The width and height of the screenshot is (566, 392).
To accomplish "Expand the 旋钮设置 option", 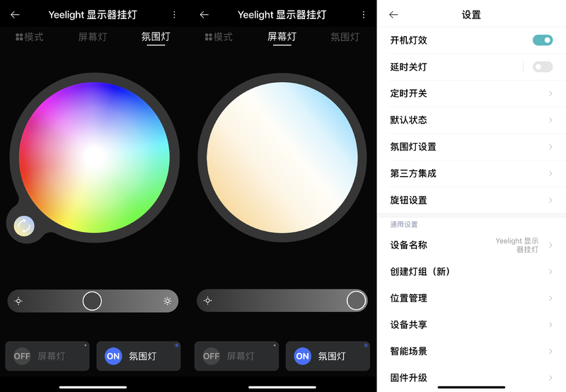I will pos(471,200).
